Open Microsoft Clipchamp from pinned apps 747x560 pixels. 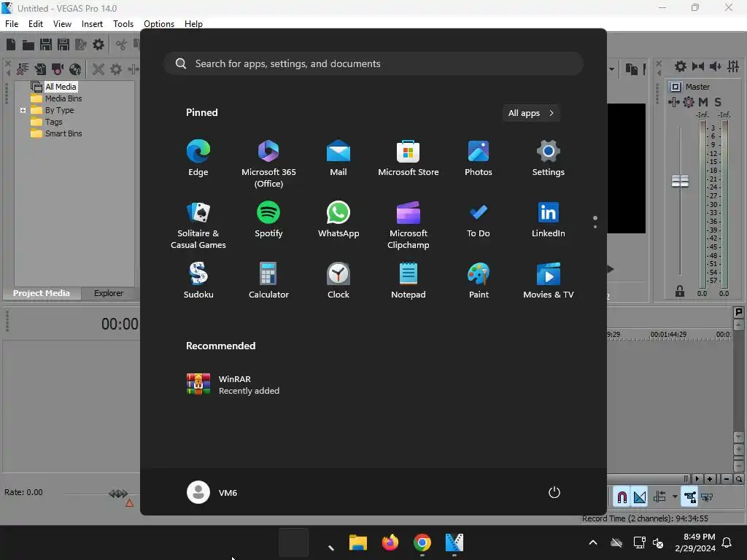409,225
